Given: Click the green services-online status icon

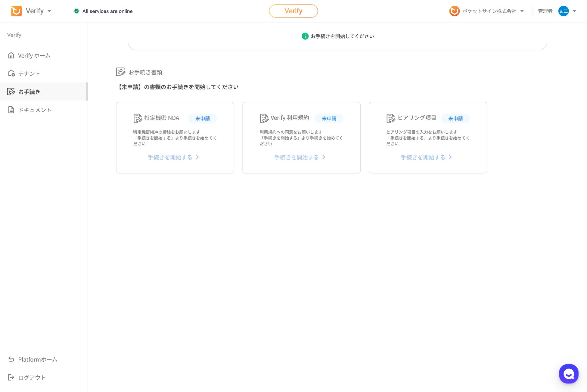Looking at the screenshot, I should coord(76,11).
